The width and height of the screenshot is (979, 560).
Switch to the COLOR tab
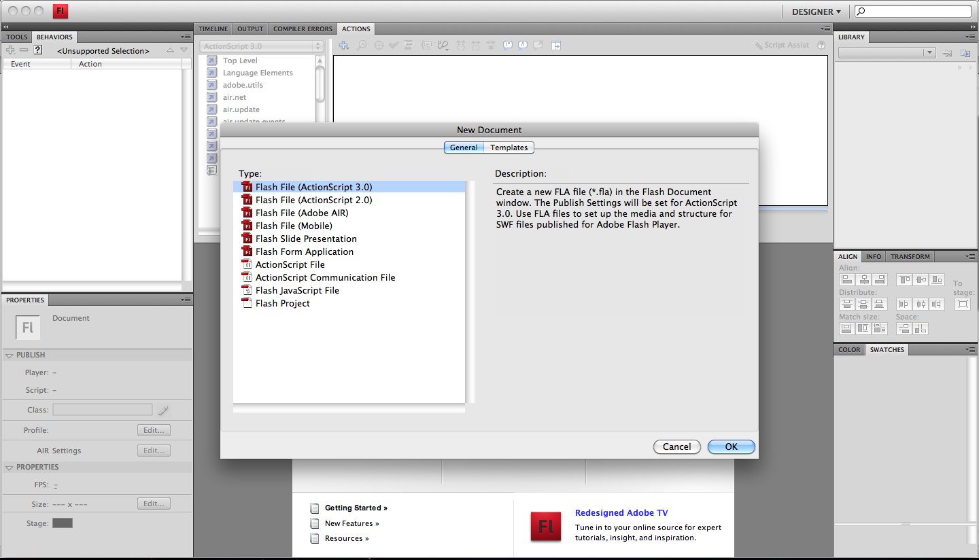tap(849, 349)
